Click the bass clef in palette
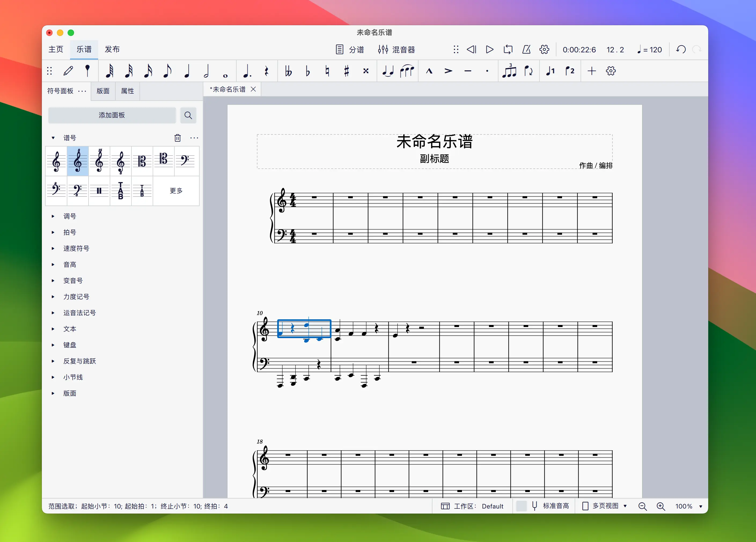 tap(185, 161)
